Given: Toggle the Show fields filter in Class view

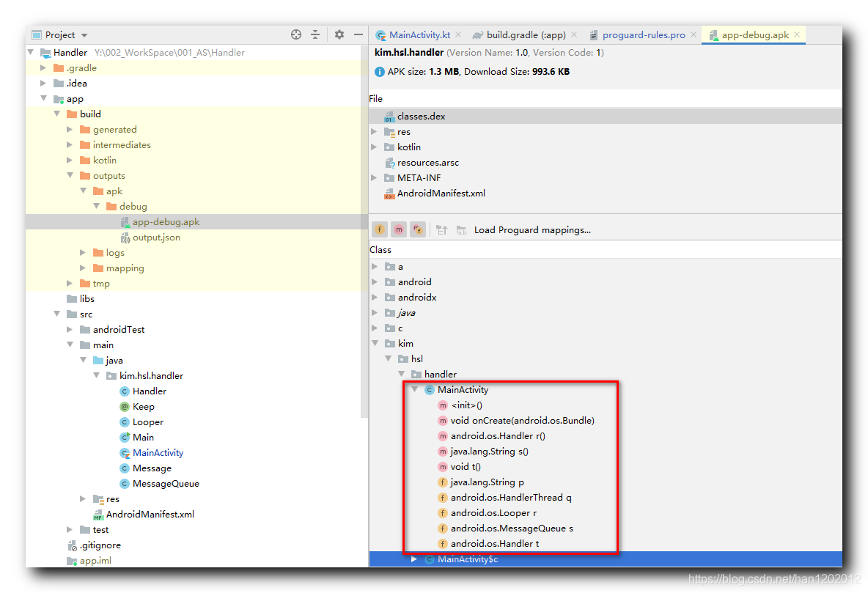Looking at the screenshot, I should pos(379,229).
